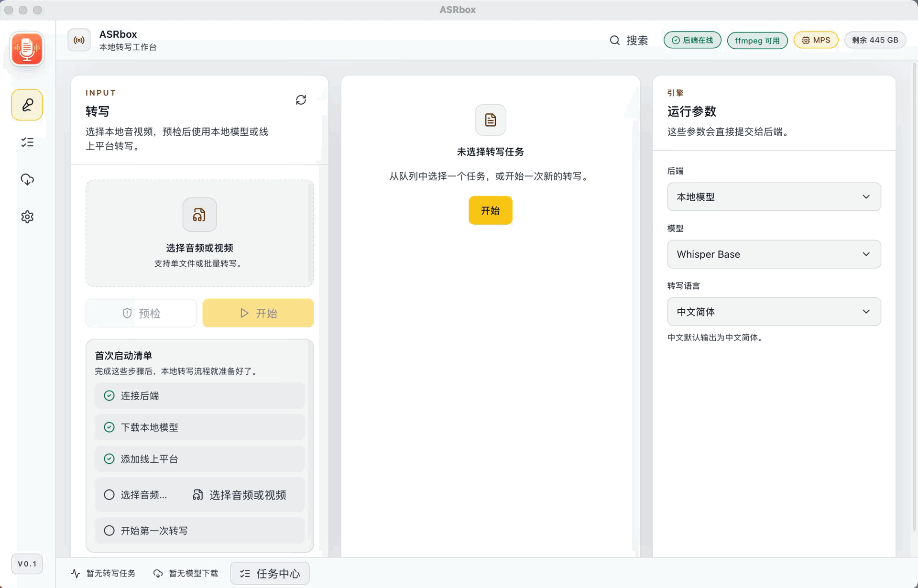Click the document icon above 未选择转写任务
This screenshot has width=918, height=588.
tap(491, 120)
